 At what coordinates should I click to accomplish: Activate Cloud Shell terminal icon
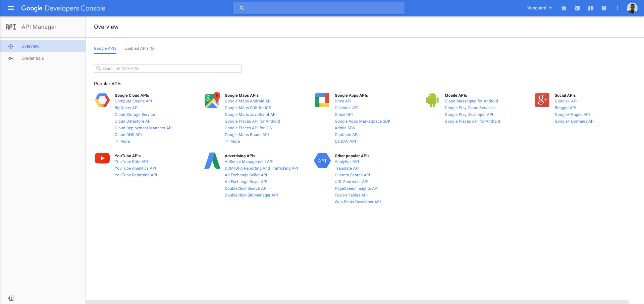pos(577,8)
